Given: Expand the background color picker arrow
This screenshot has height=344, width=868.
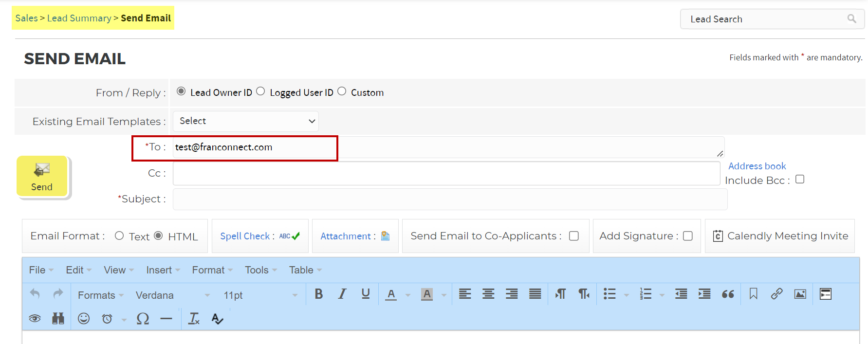Looking at the screenshot, I should tap(444, 295).
